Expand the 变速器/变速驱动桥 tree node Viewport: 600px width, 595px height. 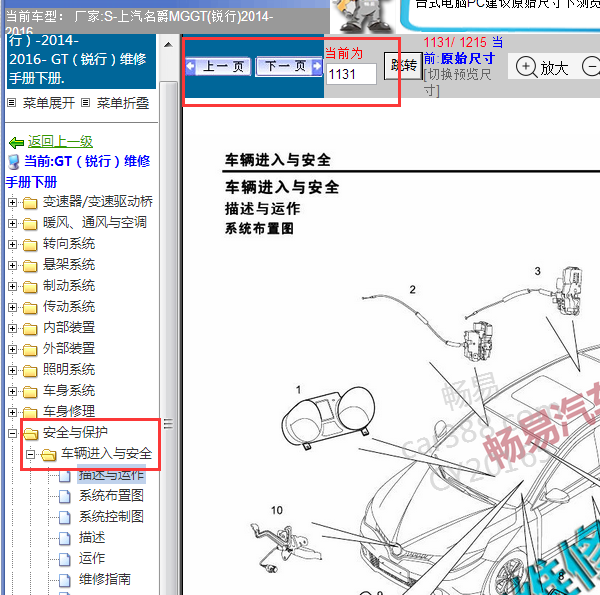click(x=12, y=202)
